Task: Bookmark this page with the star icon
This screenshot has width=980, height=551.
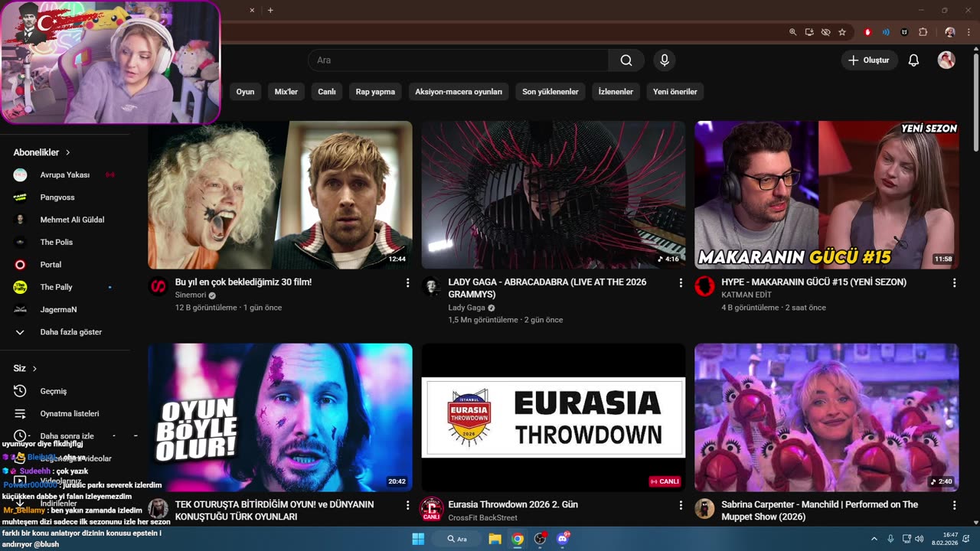Action: point(842,32)
